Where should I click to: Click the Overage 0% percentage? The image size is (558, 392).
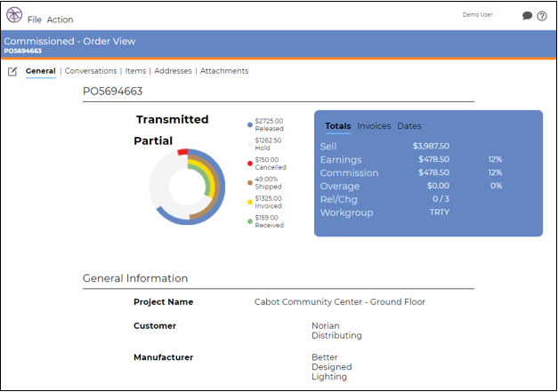[x=496, y=186]
